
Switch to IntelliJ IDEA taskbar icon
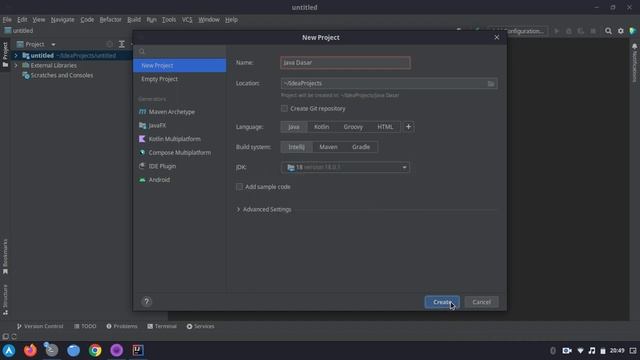coord(138,350)
